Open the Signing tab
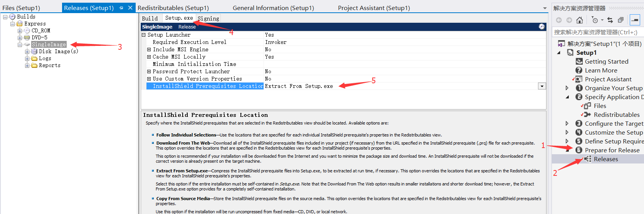Screen dimensions: 644x214 pos(209,18)
